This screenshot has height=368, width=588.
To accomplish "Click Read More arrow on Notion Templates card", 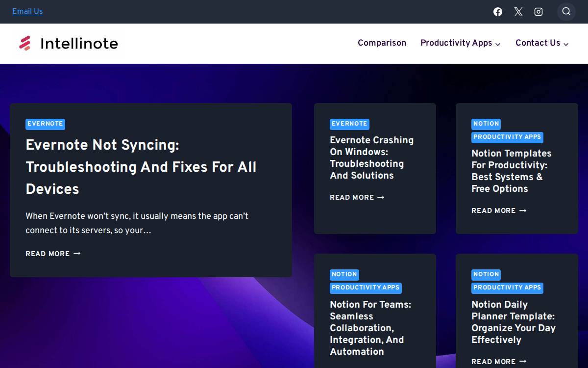I will (x=523, y=210).
